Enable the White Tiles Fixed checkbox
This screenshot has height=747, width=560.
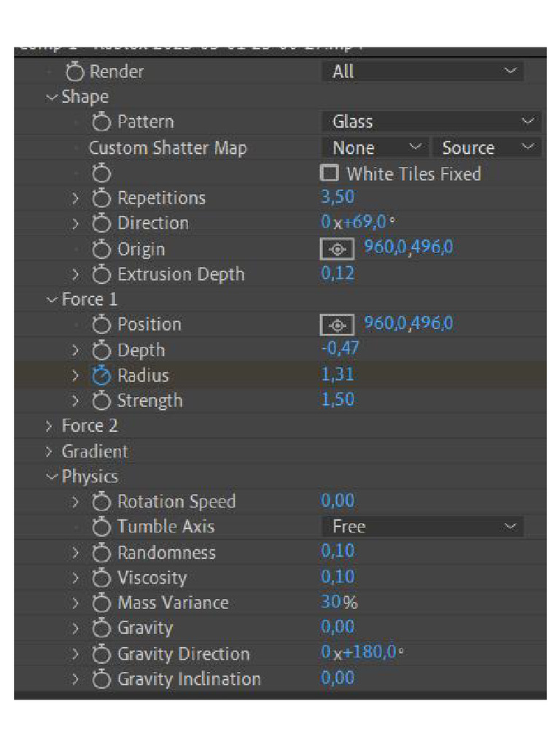330,174
